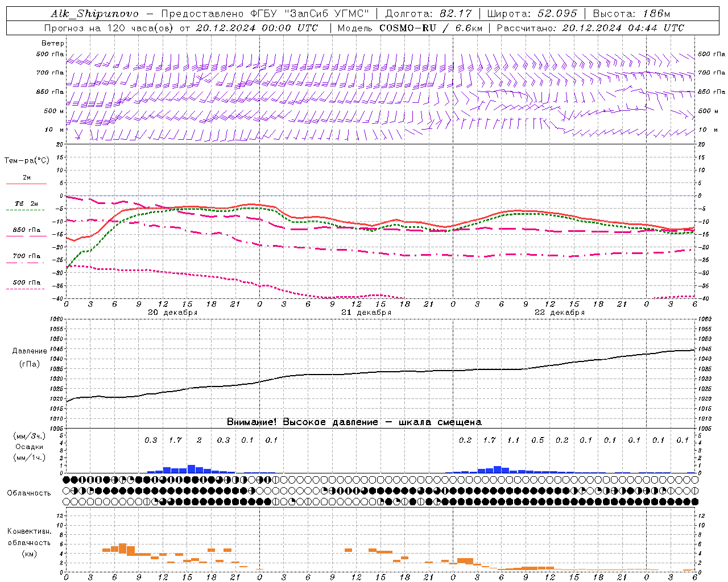Click the precipitation amount "2" on 20 December
728x582 pixels.
pyautogui.click(x=199, y=440)
